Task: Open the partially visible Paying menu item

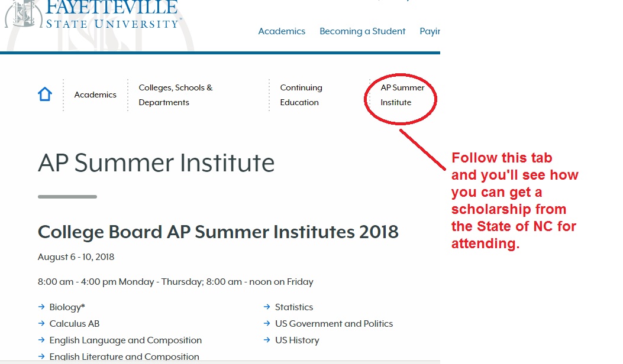Action: coord(430,31)
